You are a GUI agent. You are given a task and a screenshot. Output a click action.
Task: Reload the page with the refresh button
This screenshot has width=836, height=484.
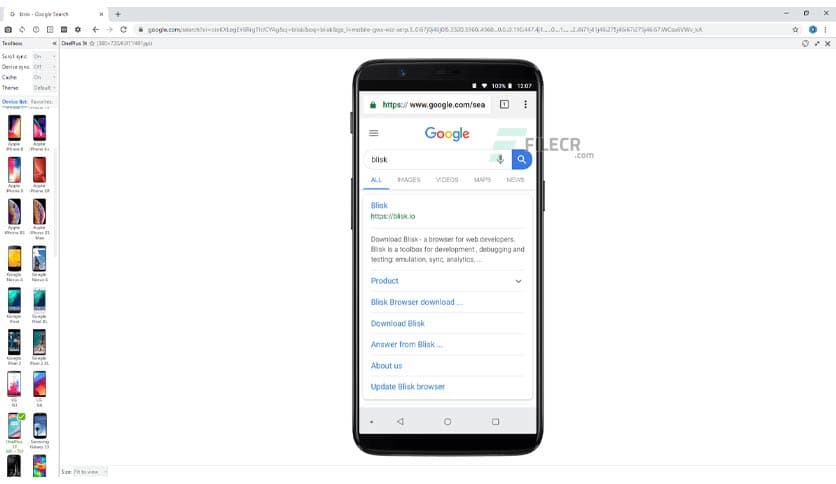pyautogui.click(x=123, y=30)
